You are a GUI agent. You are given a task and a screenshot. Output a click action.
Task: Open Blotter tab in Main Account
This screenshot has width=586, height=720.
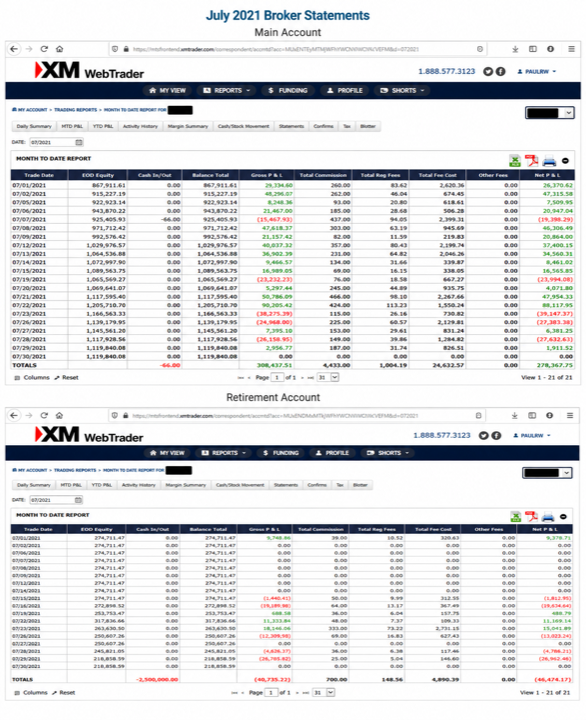tap(367, 126)
